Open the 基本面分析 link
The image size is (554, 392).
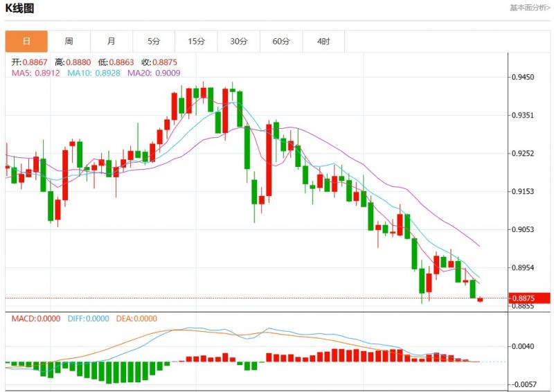[530, 8]
